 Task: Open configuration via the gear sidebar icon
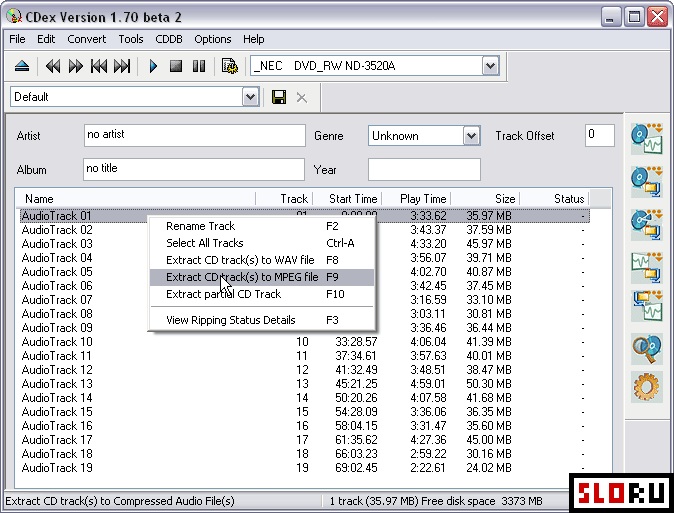[646, 387]
